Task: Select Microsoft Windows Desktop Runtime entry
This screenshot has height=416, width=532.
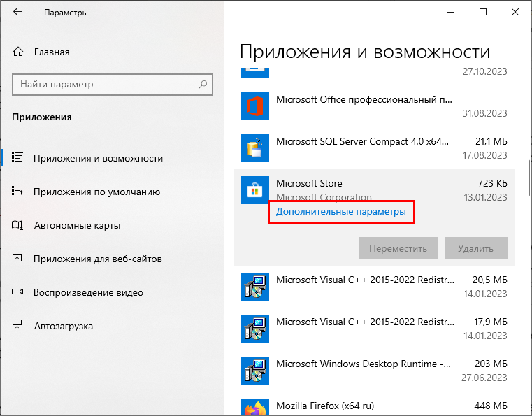Action: point(364,364)
